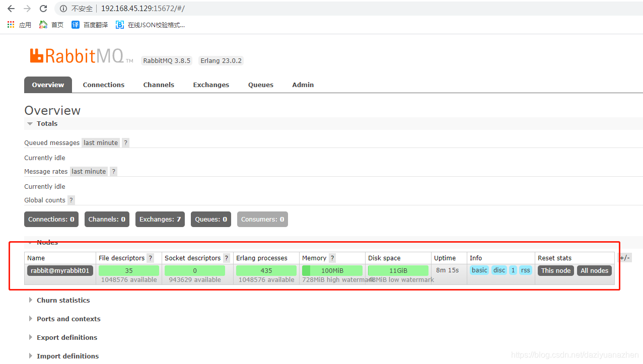Open the Queues tab
Screen dimensions: 643x364
point(261,85)
